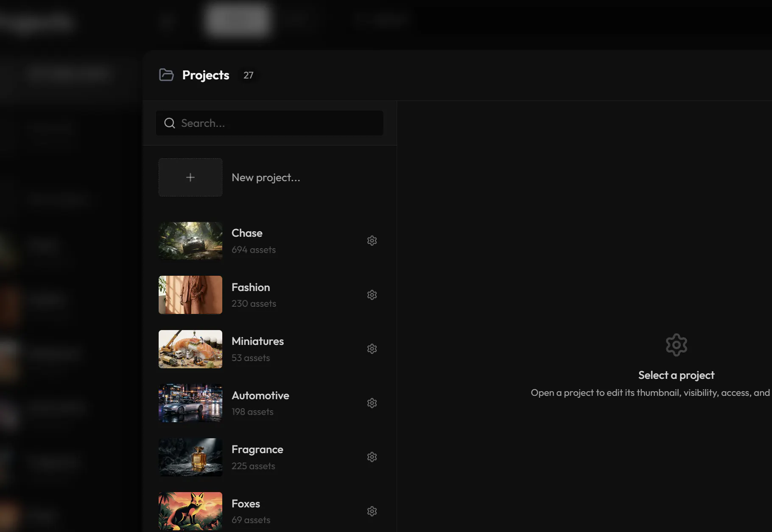Select the Foxes project name
772x532 pixels.
[246, 504]
